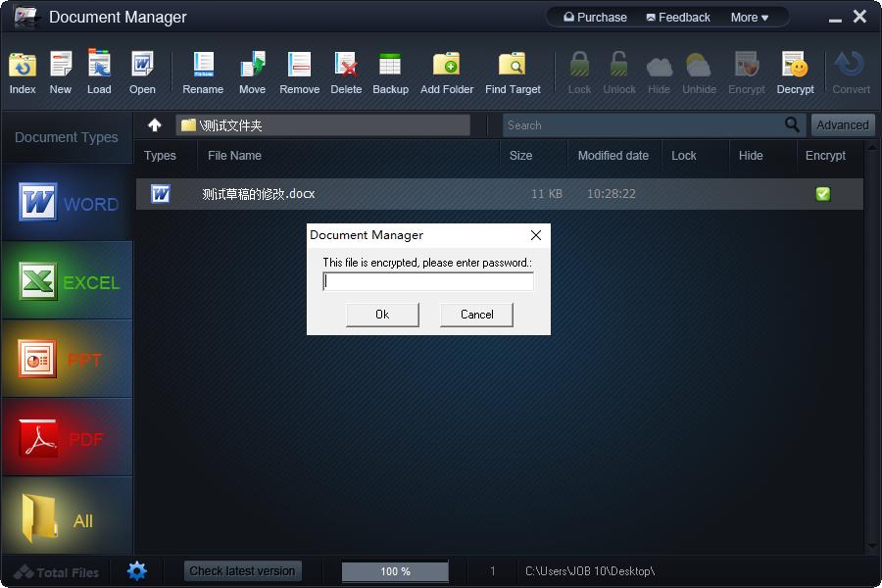Sort by Size column header
882x588 pixels.
coord(521,156)
